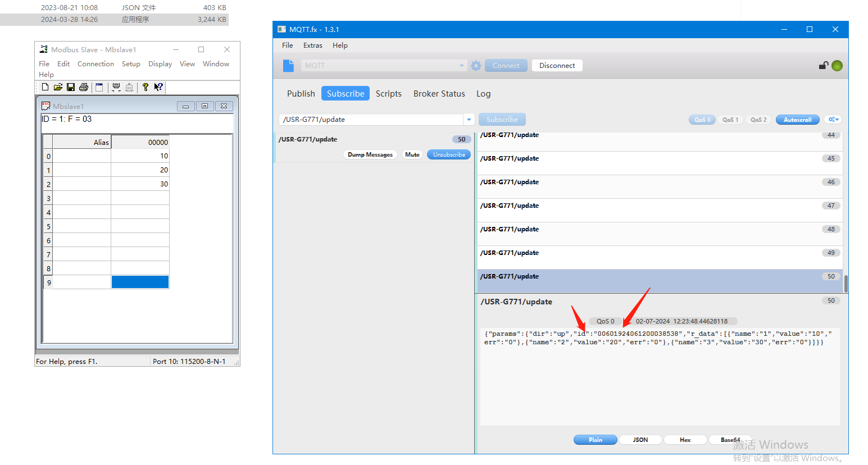Click 'Port 10: 115200-8-N-1' in status bar
The width and height of the screenshot is (868, 465).
pos(189,362)
